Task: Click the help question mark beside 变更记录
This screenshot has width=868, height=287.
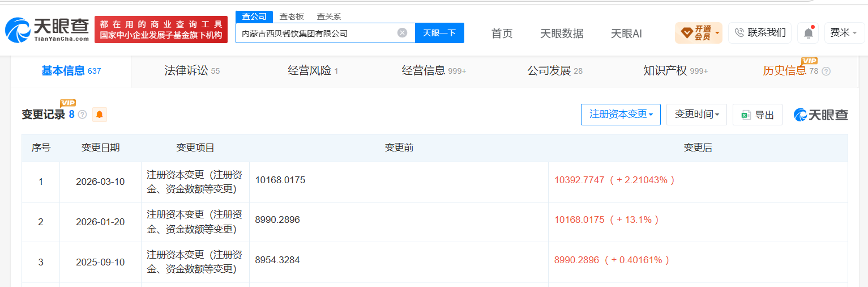Action: tap(82, 115)
